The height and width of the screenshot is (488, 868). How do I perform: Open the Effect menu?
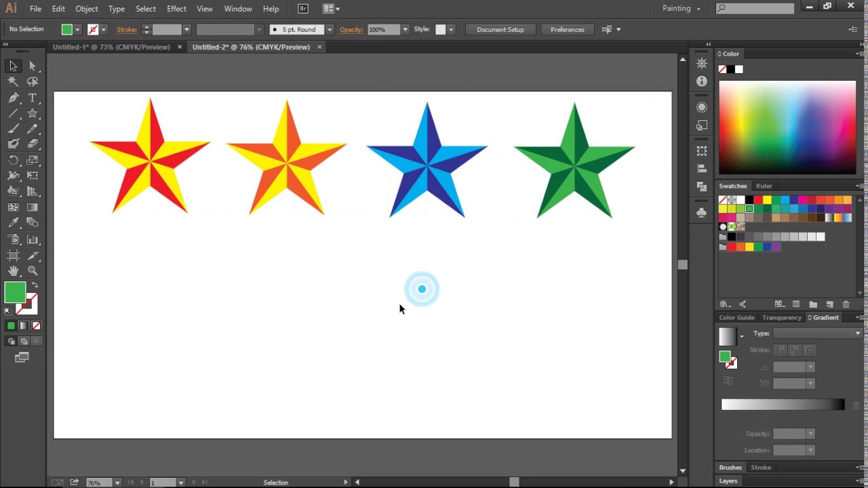[176, 9]
